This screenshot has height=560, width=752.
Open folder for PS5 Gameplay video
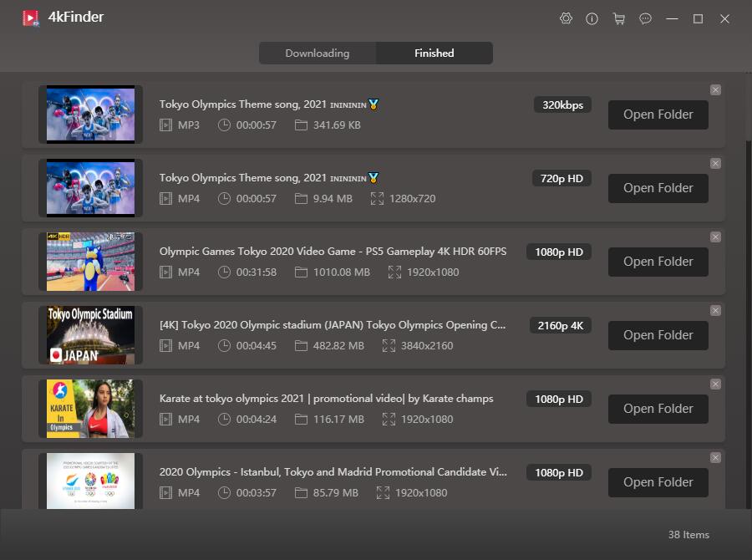pyautogui.click(x=658, y=262)
